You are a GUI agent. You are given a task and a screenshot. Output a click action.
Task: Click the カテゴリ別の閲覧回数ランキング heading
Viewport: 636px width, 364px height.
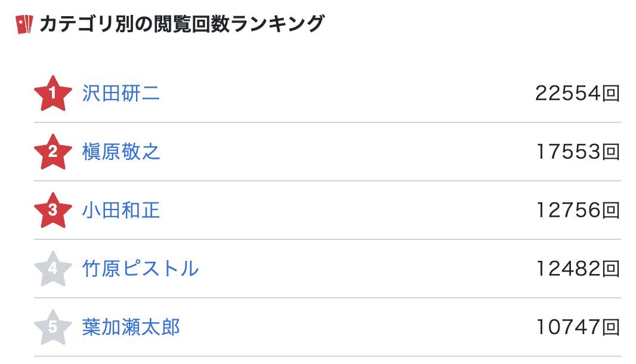coord(182,24)
